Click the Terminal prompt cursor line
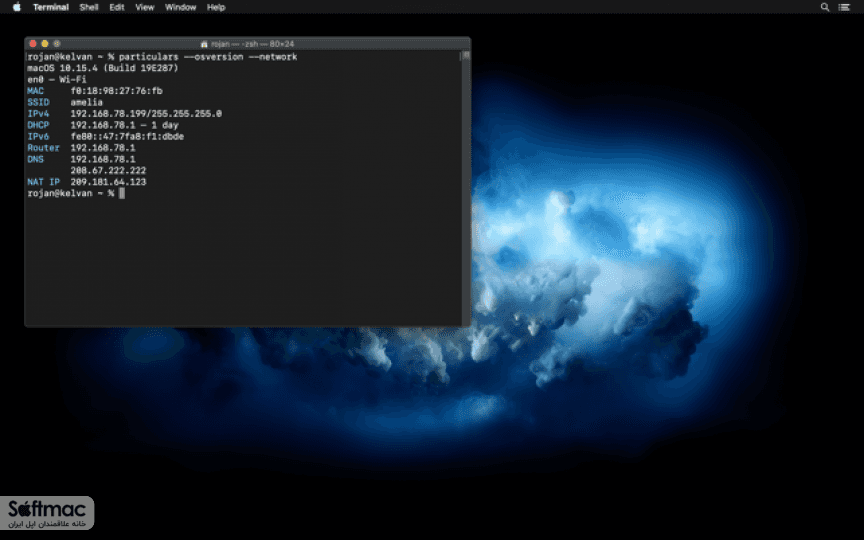Screen dimensions: 864x540 (x=76, y=193)
